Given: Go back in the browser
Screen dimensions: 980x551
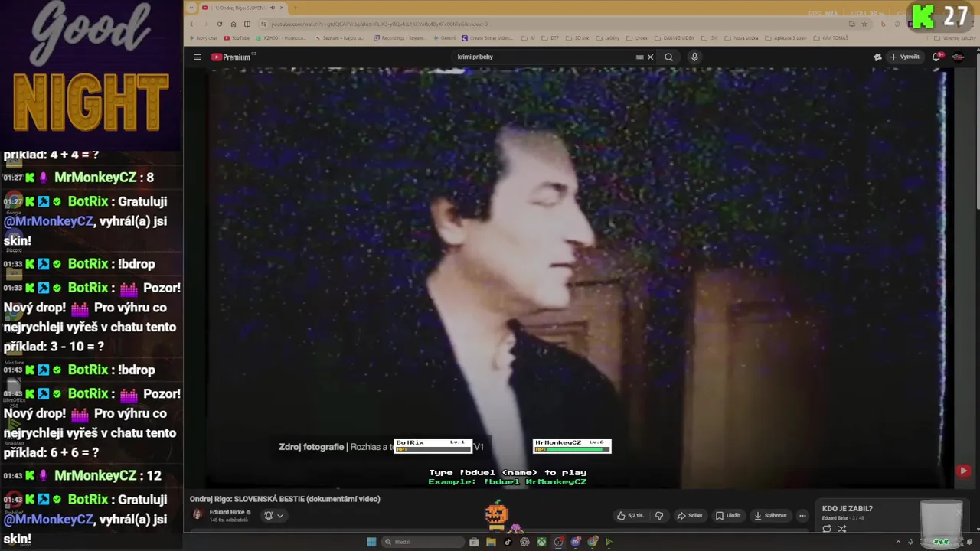Looking at the screenshot, I should 192,24.
